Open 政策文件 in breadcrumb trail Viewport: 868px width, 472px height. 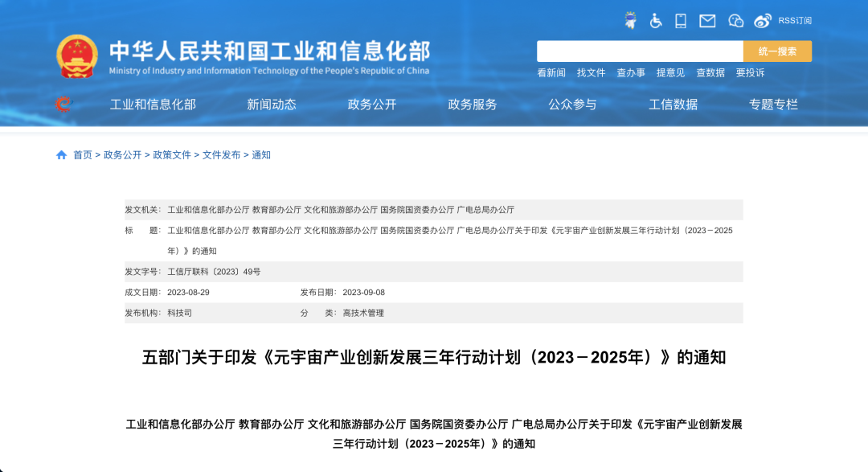point(172,155)
